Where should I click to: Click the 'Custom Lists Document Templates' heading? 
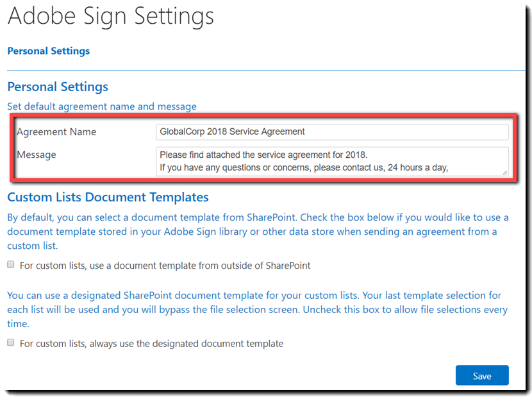tap(108, 197)
